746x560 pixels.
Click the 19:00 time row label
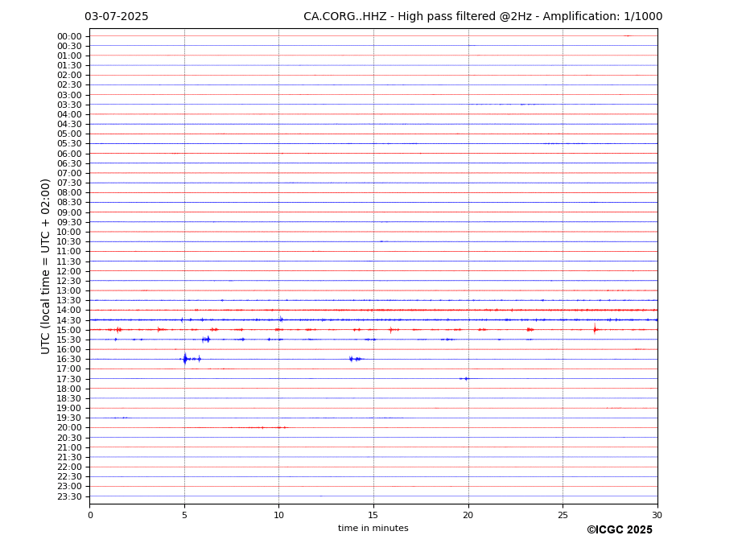69,408
